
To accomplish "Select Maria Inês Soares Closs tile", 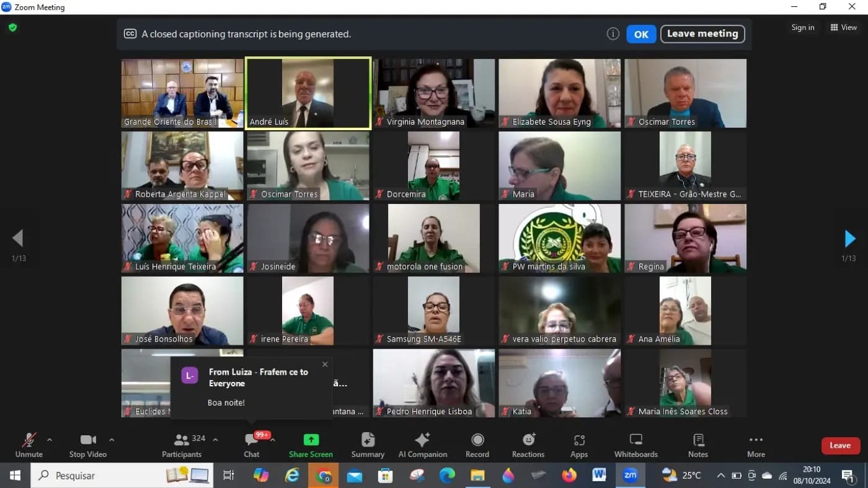I will pyautogui.click(x=686, y=383).
